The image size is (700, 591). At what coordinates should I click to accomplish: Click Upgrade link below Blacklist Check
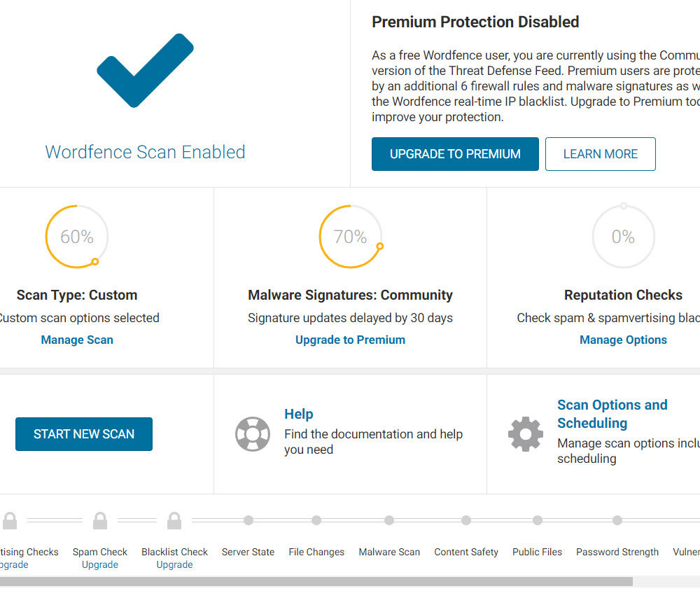tap(174, 564)
